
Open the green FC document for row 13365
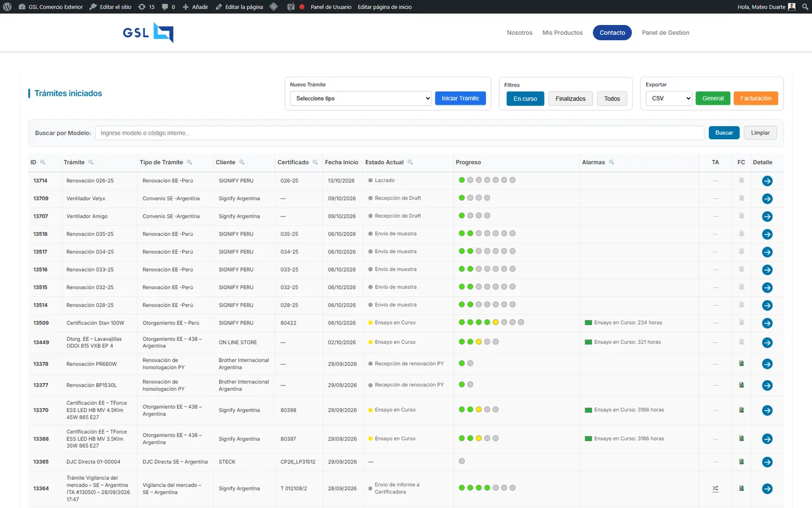[741, 462]
